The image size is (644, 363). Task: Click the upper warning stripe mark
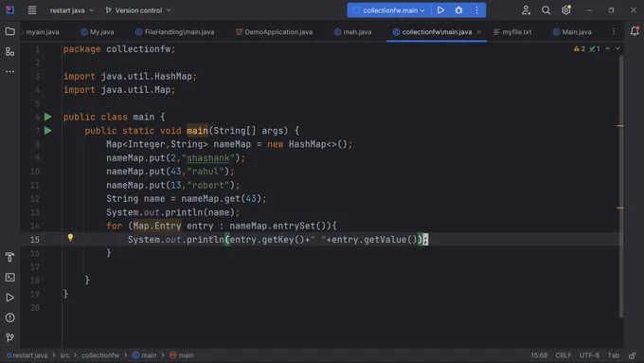(x=620, y=126)
